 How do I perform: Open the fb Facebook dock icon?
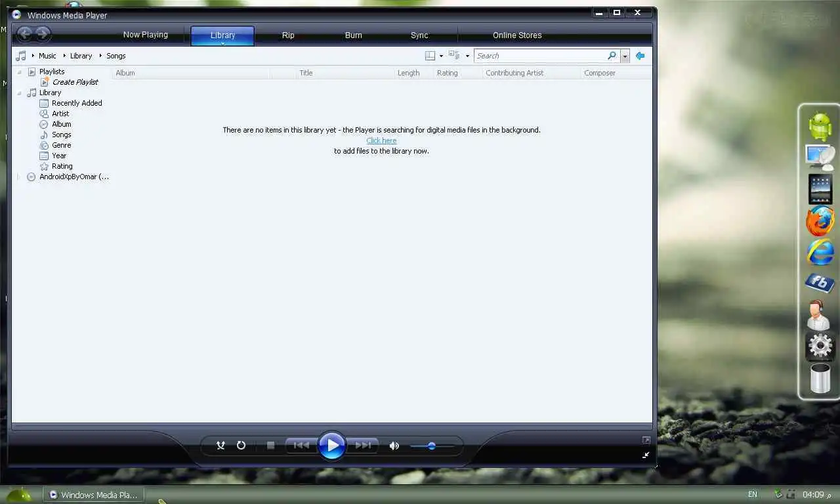pyautogui.click(x=820, y=283)
